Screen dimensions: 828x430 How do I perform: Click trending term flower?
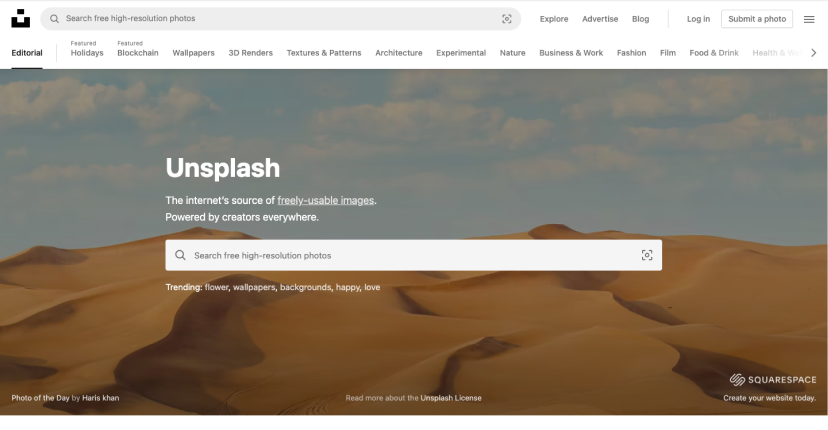[x=217, y=287]
